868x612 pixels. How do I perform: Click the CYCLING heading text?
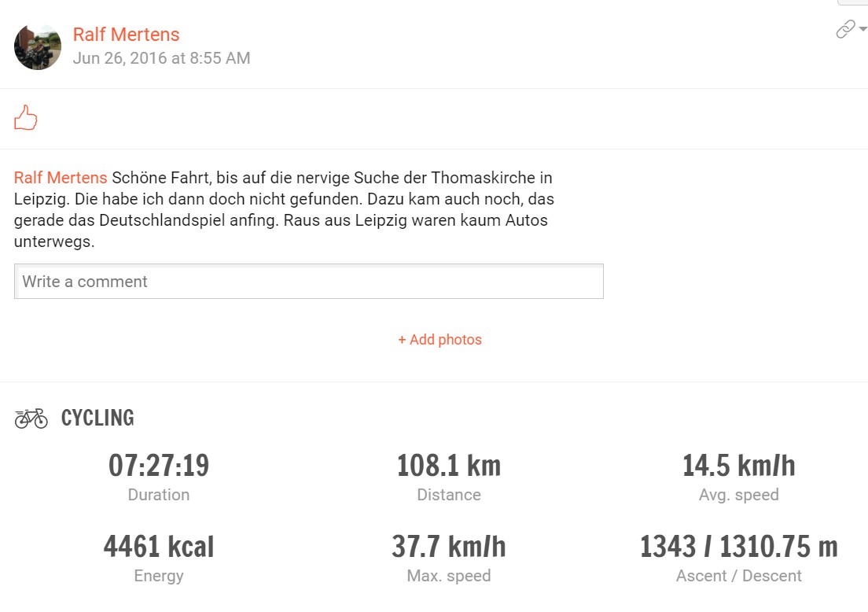pyautogui.click(x=97, y=418)
